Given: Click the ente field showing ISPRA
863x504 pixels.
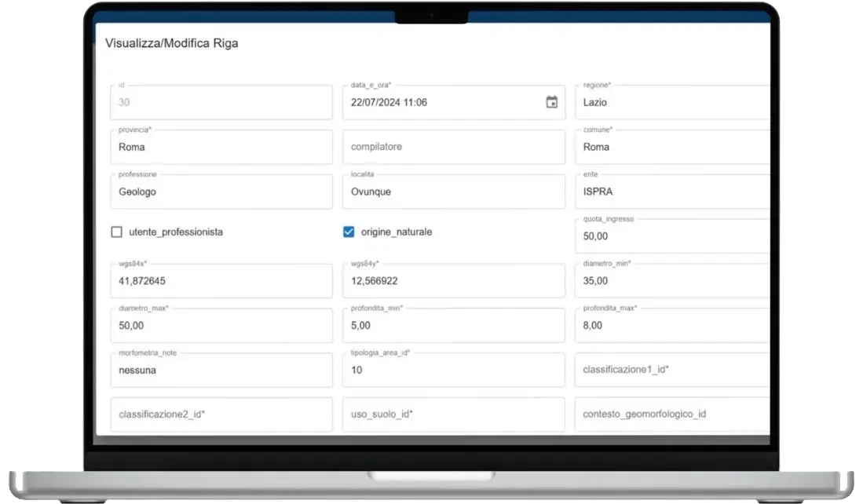Looking at the screenshot, I should coord(672,192).
